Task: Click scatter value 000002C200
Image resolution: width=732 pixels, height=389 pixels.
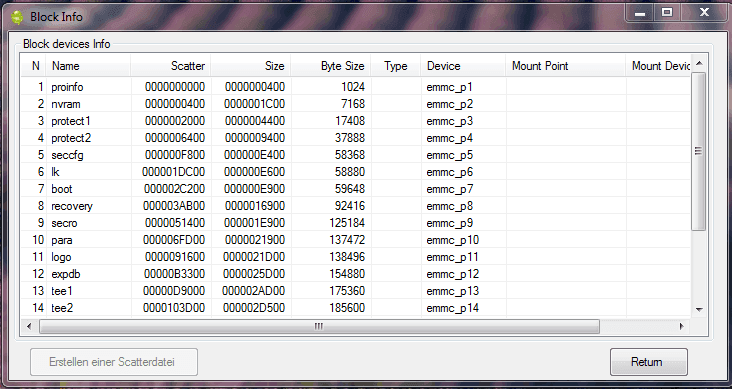Action: click(x=175, y=189)
